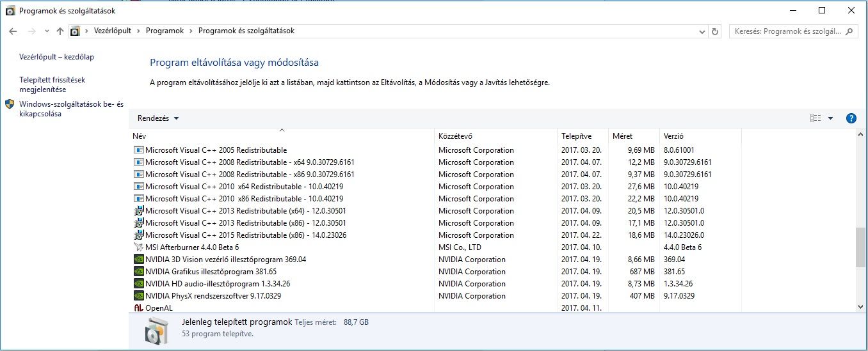
Task: Click the OpenAL program icon
Action: pos(138,308)
